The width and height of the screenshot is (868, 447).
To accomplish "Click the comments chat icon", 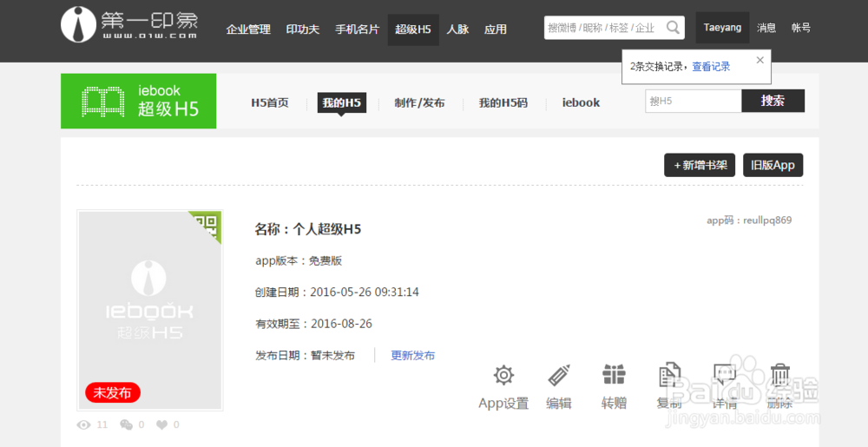I will click(x=126, y=425).
